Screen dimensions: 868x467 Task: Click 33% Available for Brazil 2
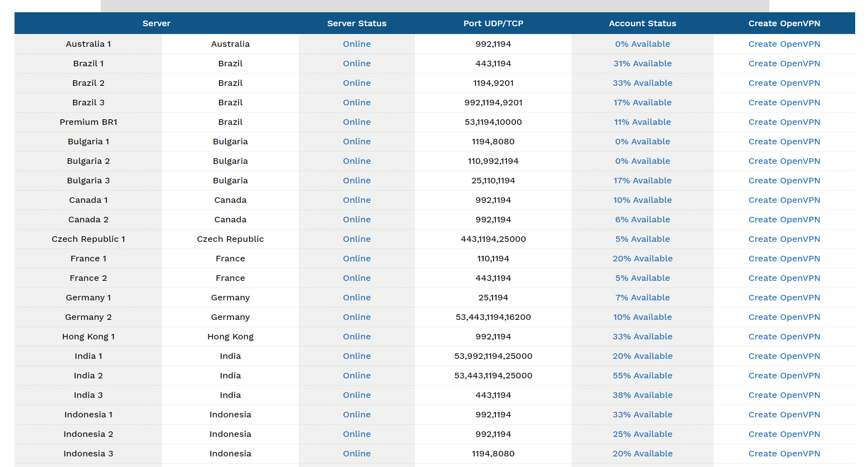642,83
